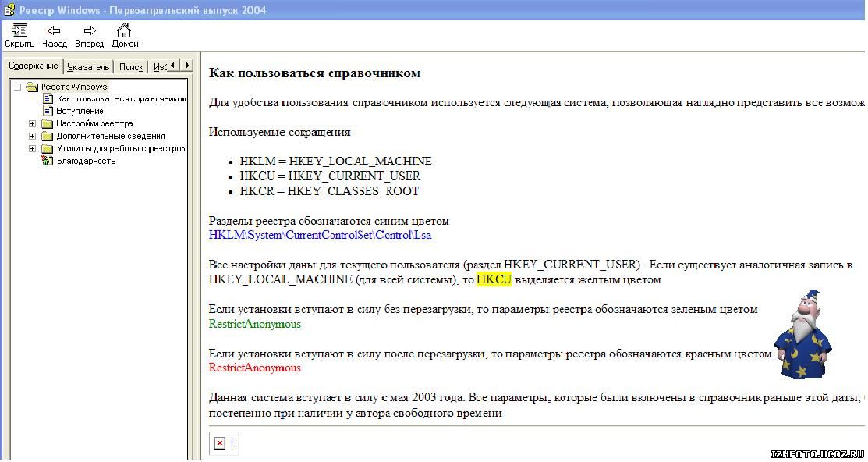Click the bullet HKCR = HKEY_CLASSES_ROOT

(329, 191)
